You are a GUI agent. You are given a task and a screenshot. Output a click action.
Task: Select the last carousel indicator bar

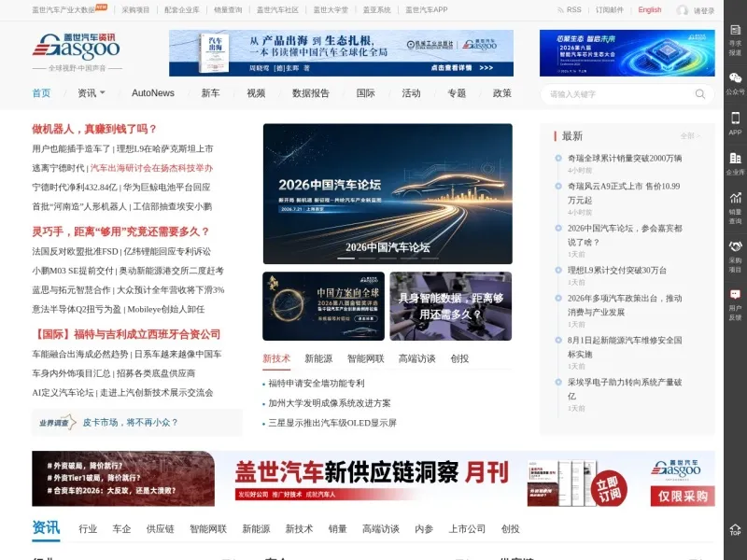(x=430, y=259)
